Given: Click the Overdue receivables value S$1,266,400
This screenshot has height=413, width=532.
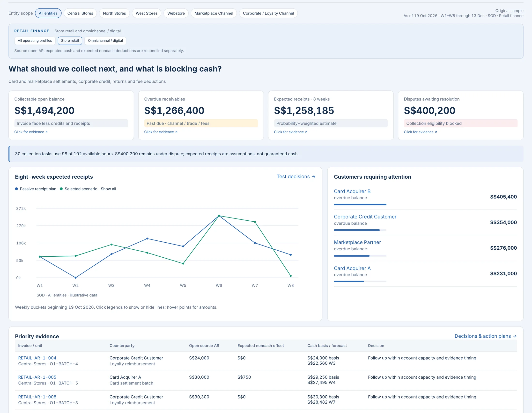Looking at the screenshot, I should pos(174,110).
